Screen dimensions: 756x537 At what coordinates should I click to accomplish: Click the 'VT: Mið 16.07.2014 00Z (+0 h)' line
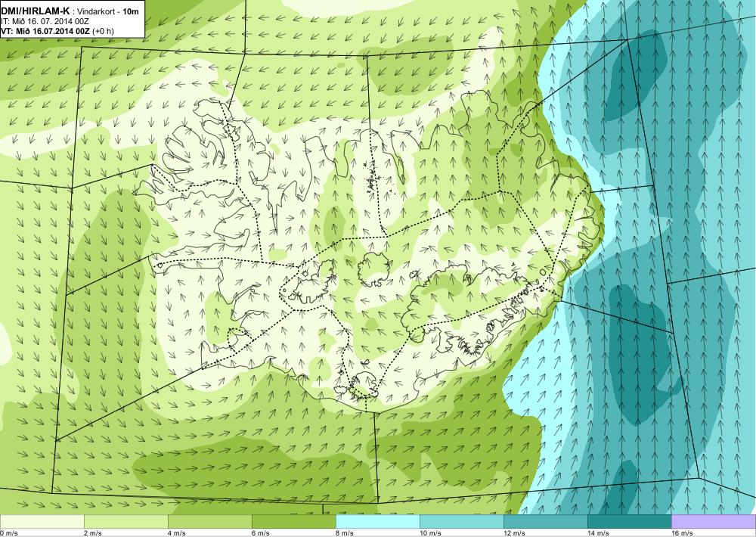[57, 31]
